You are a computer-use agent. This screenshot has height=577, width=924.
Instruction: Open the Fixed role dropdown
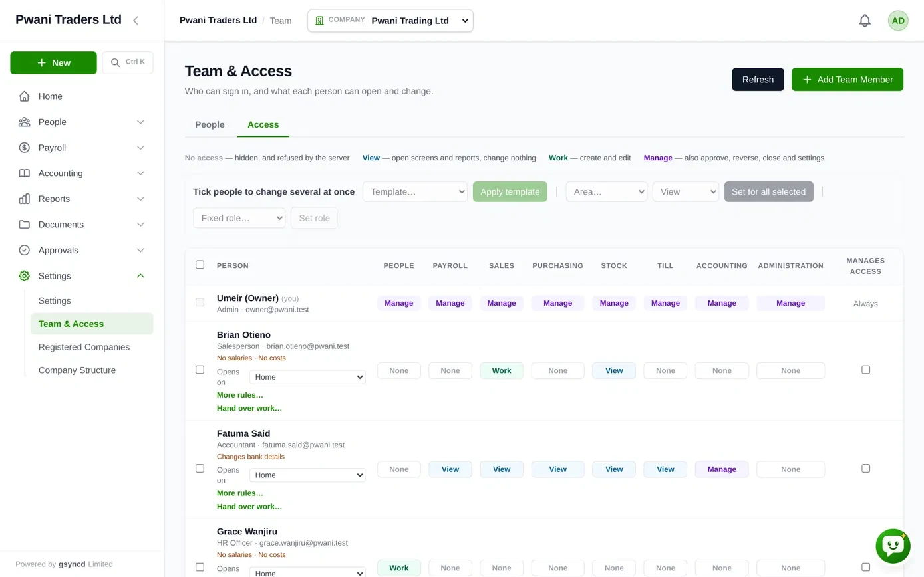239,218
